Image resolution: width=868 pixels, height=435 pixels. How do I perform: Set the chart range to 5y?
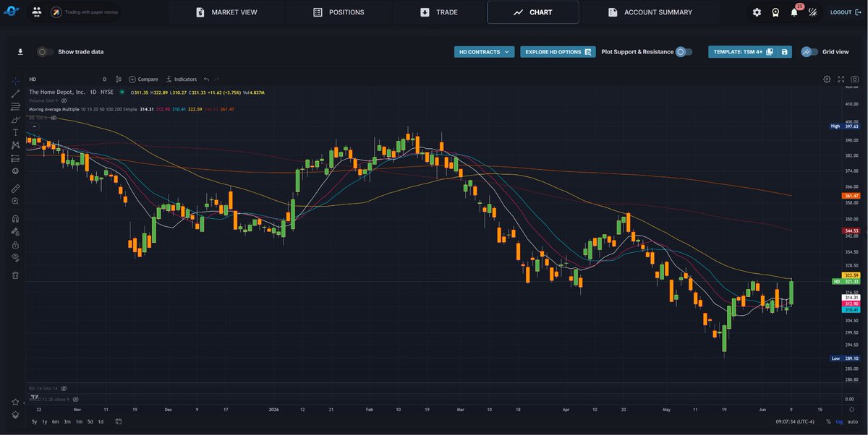pos(34,421)
